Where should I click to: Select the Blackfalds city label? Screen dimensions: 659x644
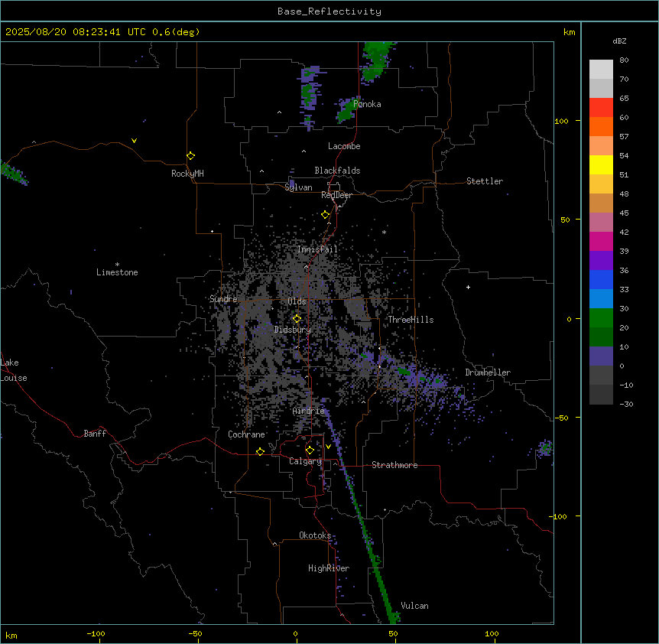click(337, 171)
